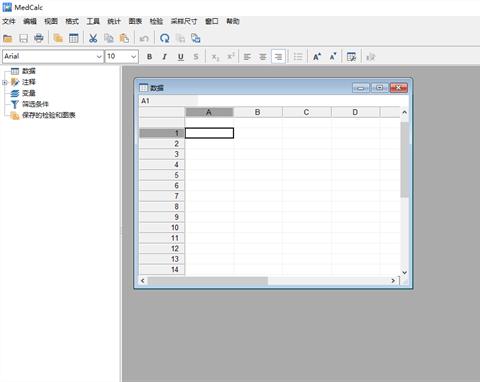
Task: Open the 格式 menu
Action: coord(72,21)
